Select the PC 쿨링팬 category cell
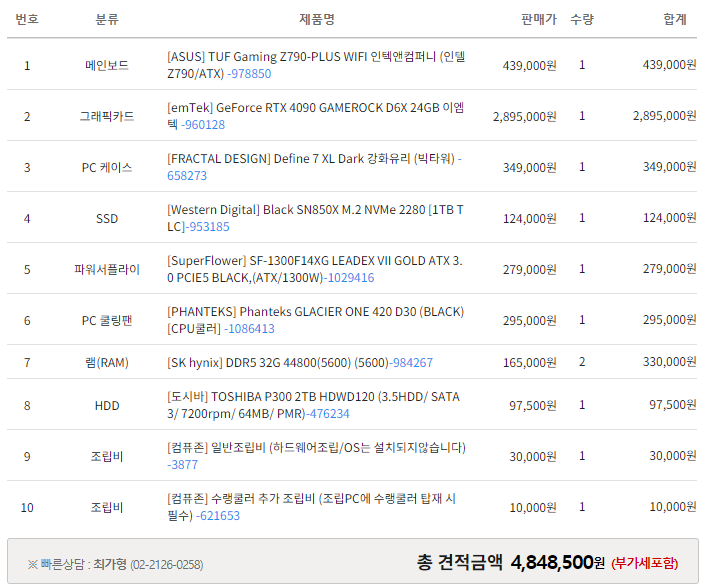This screenshot has height=585, width=719. coord(107,320)
